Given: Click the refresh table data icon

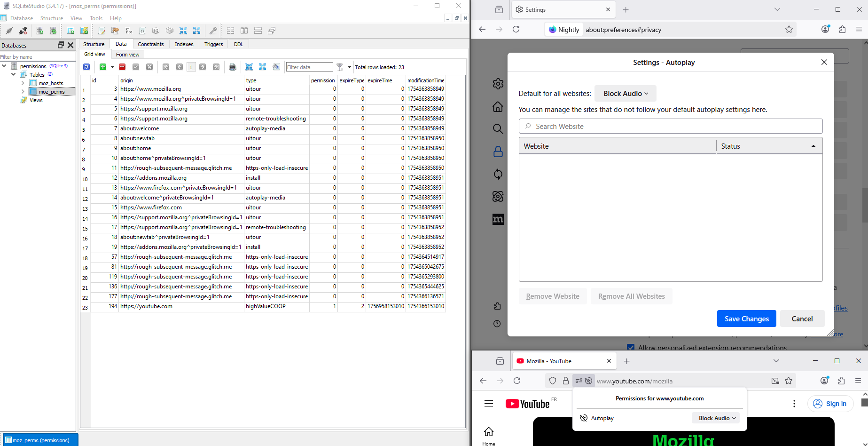Looking at the screenshot, I should (x=86, y=67).
